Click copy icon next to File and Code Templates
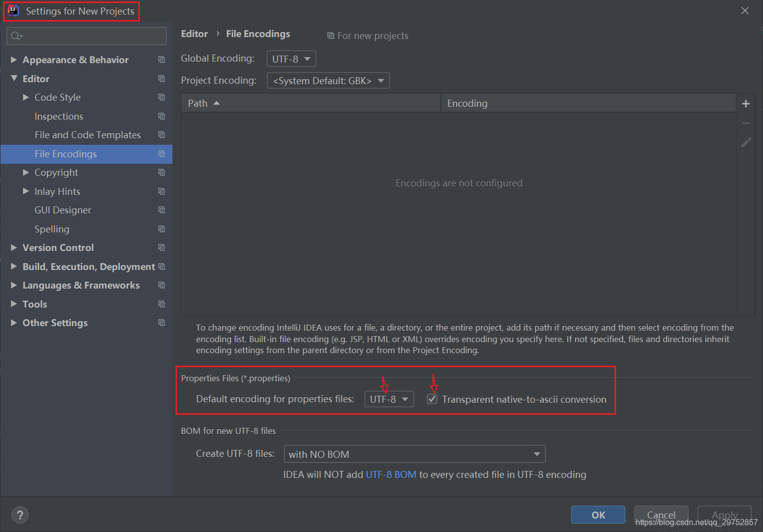763x532 pixels. 161,135
